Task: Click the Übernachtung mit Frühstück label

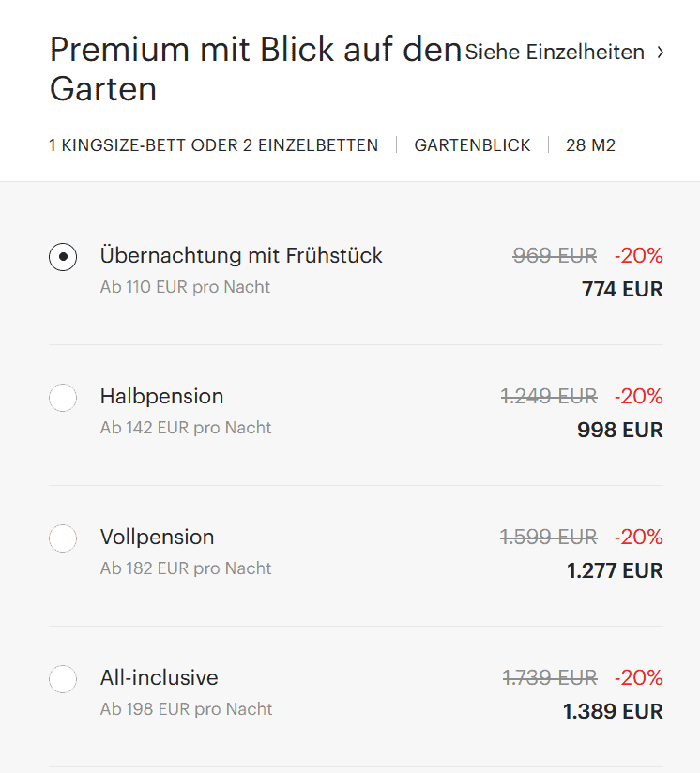Action: (241, 255)
